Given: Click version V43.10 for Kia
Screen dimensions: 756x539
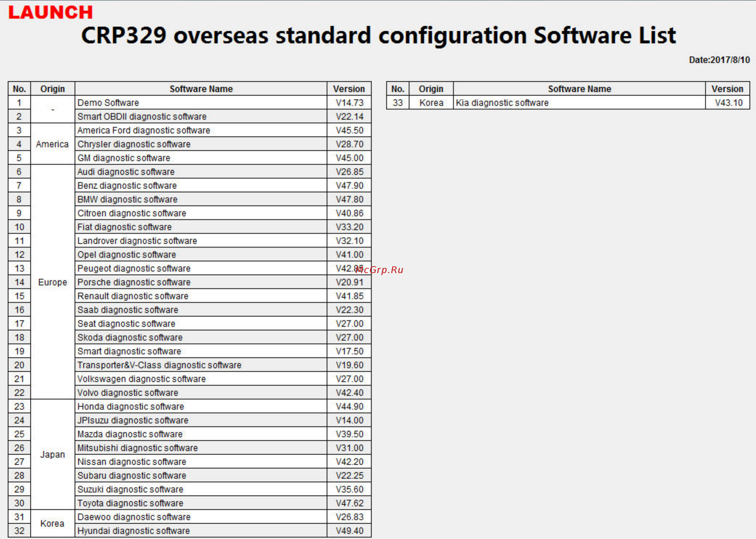Looking at the screenshot, I should 727,103.
